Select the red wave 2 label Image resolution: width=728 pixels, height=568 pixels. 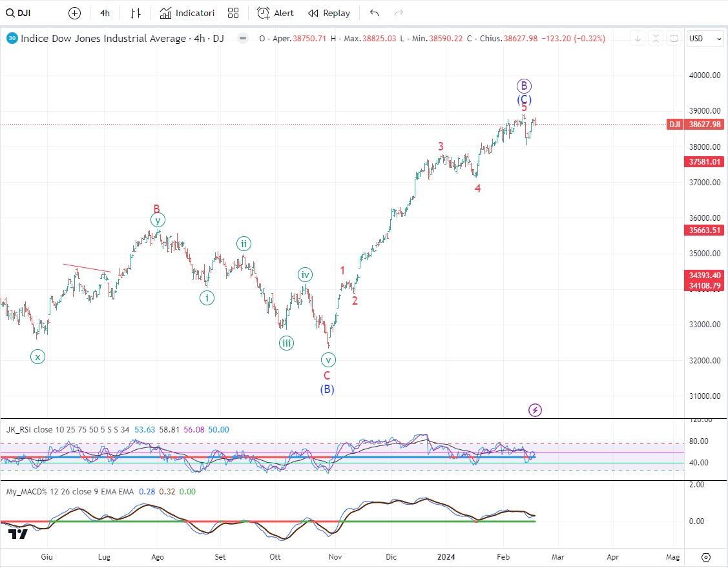point(355,301)
